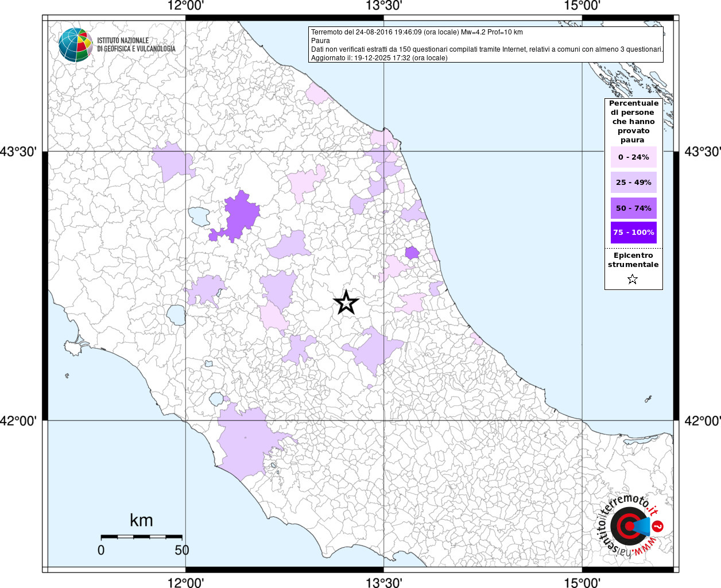Click the small star symbol in the legend
721x588 pixels.
(633, 280)
